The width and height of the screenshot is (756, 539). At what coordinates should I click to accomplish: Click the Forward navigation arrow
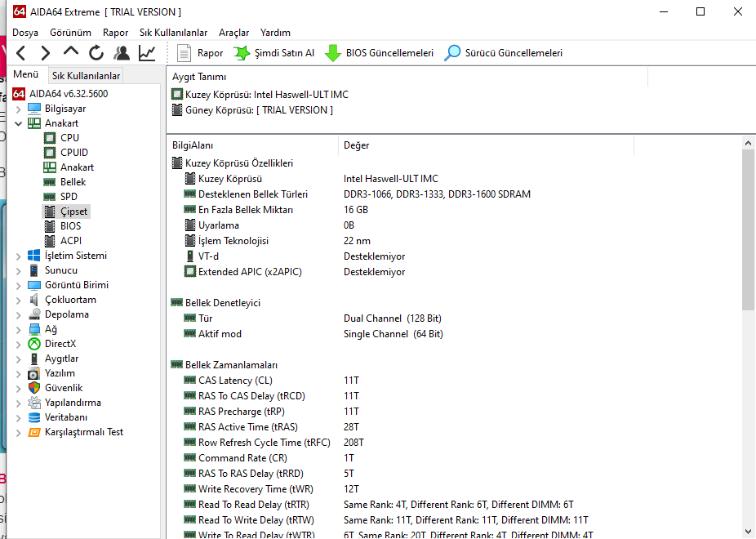[x=46, y=53]
